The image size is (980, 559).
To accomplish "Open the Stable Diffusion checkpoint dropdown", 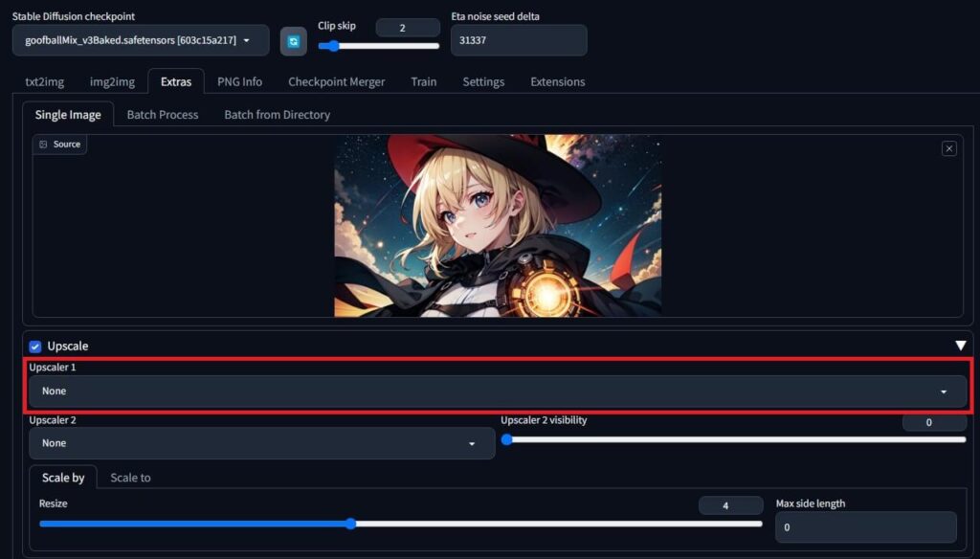I will pos(141,40).
